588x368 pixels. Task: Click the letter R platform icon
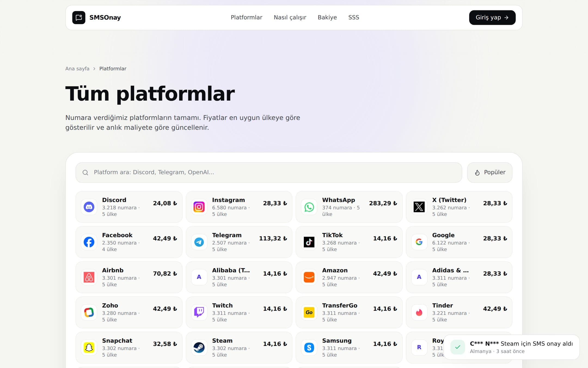pos(419,348)
